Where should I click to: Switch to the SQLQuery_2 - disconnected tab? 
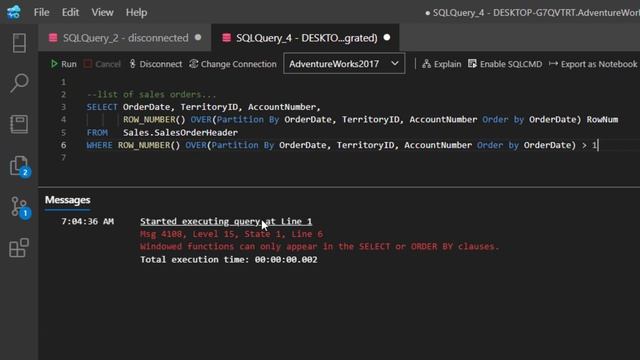pos(126,38)
